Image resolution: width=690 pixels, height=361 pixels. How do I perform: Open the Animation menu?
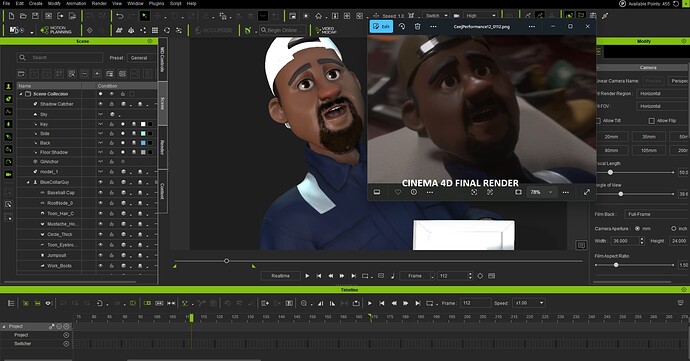pos(76,4)
